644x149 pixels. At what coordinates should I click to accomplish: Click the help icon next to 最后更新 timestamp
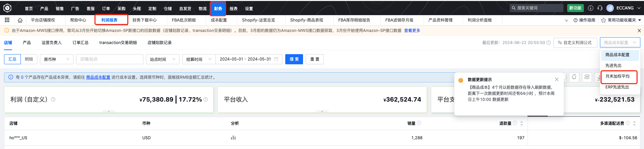(x=548, y=43)
